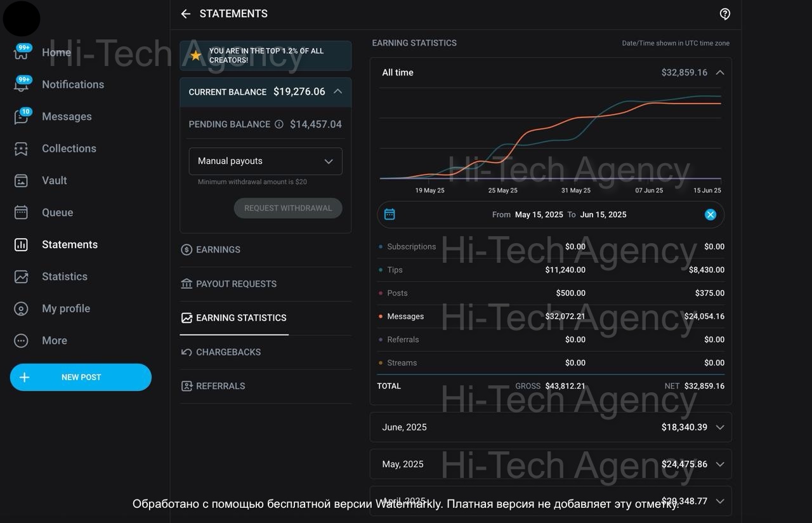Screen dimensions: 812x523
Task: Click REQUEST WITHDRAWAL button
Action: click(288, 208)
